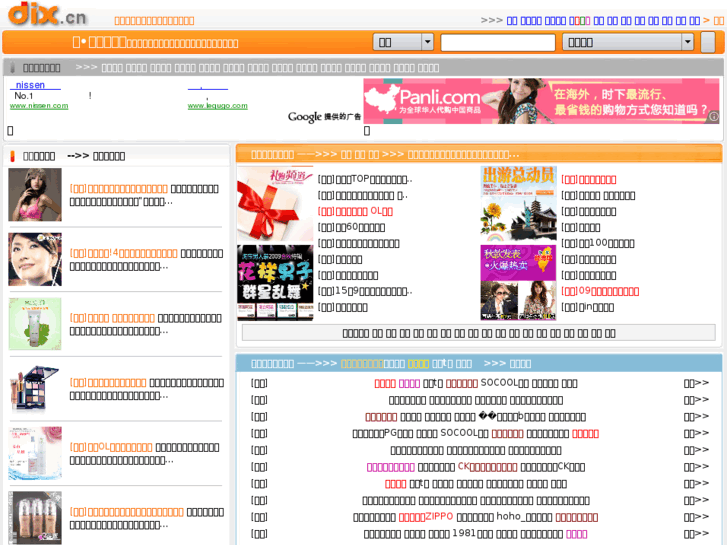
Task: Click the ad info icon on Panli banner
Action: pos(714,117)
